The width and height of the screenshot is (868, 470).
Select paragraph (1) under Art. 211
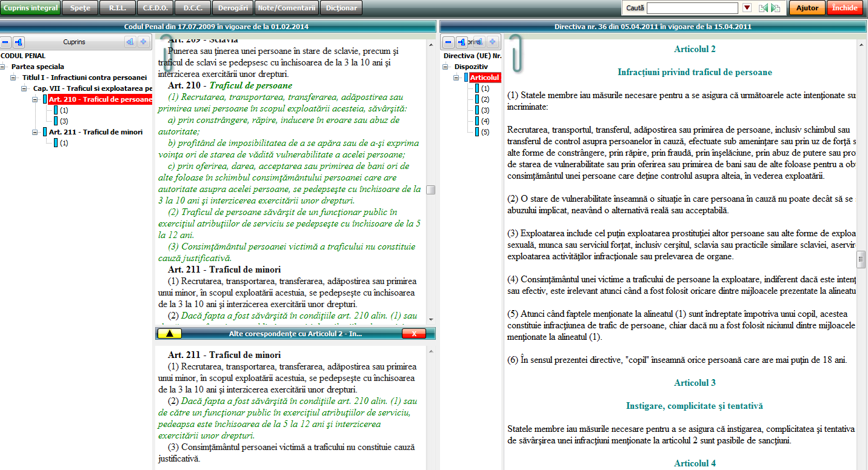click(64, 143)
